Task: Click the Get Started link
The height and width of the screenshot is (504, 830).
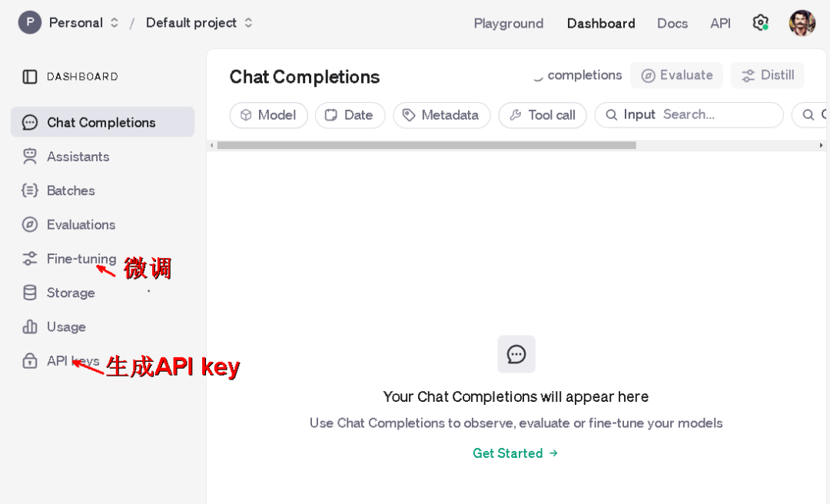Action: pyautogui.click(x=516, y=453)
